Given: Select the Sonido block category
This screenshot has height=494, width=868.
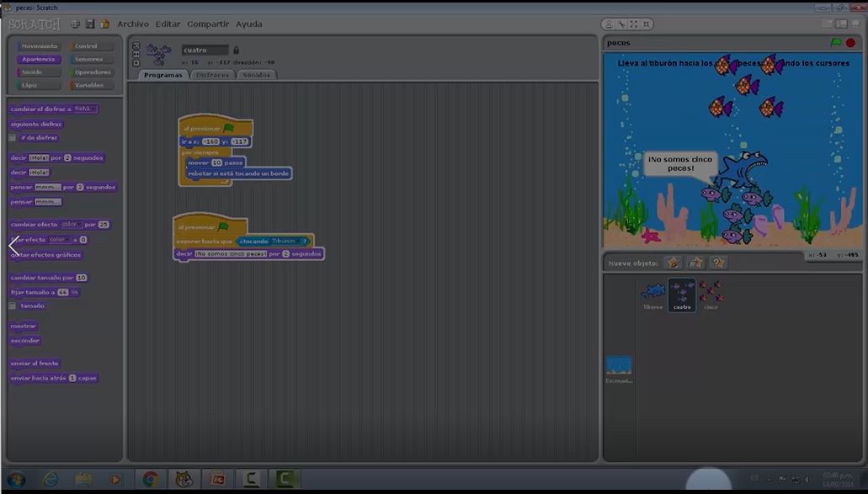Looking at the screenshot, I should click(38, 72).
